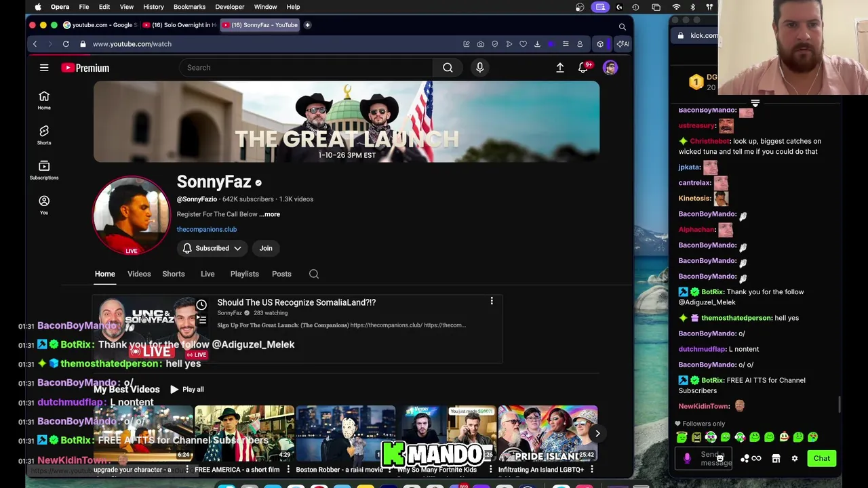The width and height of the screenshot is (868, 488).
Task: Click Play all for My Best Videos
Action: (x=186, y=390)
